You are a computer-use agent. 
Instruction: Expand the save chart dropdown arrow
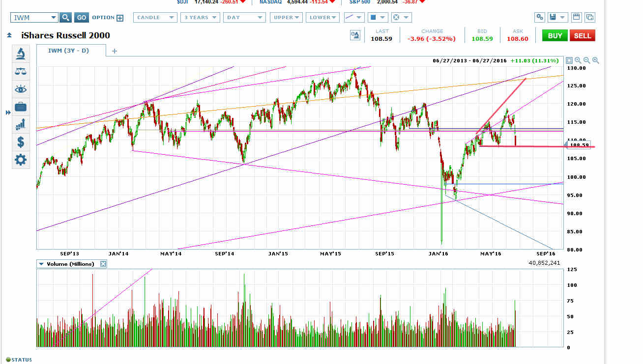click(x=563, y=17)
